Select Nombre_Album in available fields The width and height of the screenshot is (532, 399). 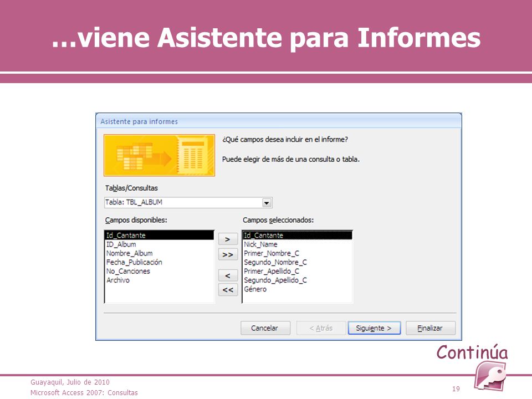coord(129,253)
